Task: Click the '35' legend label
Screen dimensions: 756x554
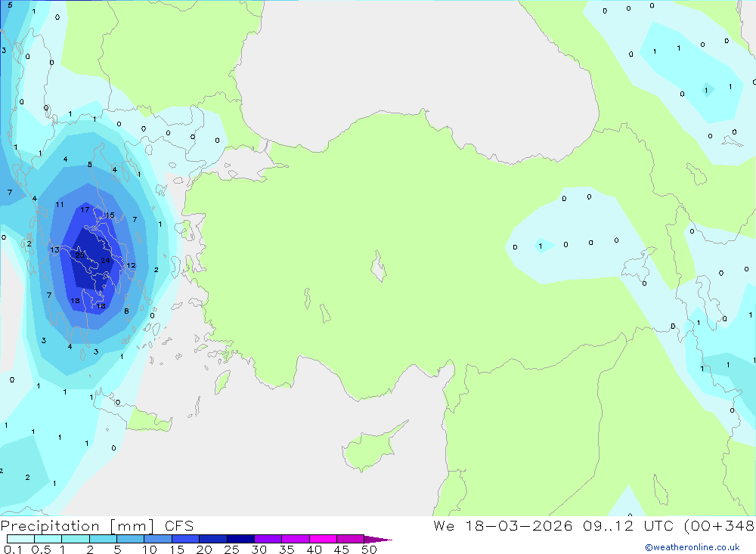Action: (x=287, y=549)
